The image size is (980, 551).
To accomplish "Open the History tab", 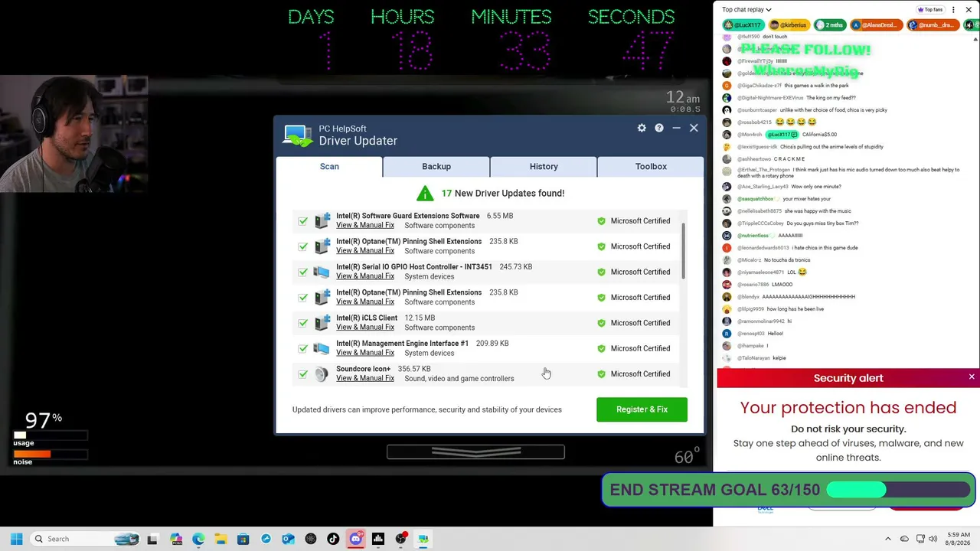I will 544,166.
